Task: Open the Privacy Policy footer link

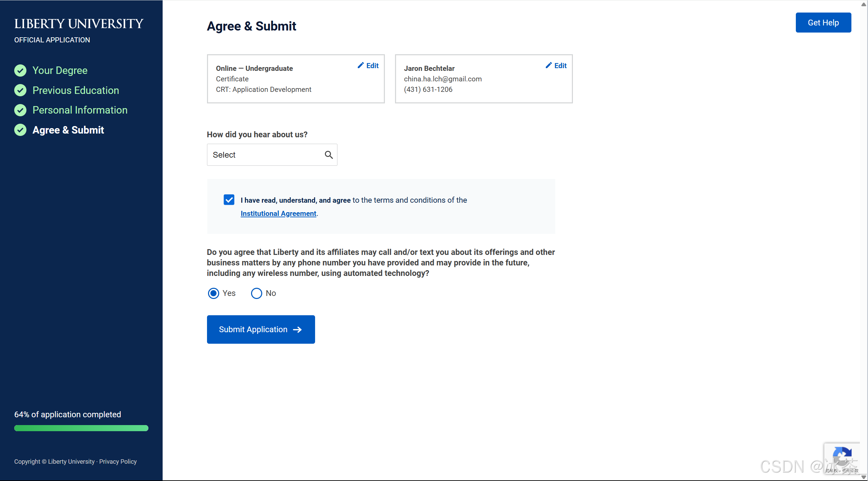Action: pyautogui.click(x=118, y=462)
